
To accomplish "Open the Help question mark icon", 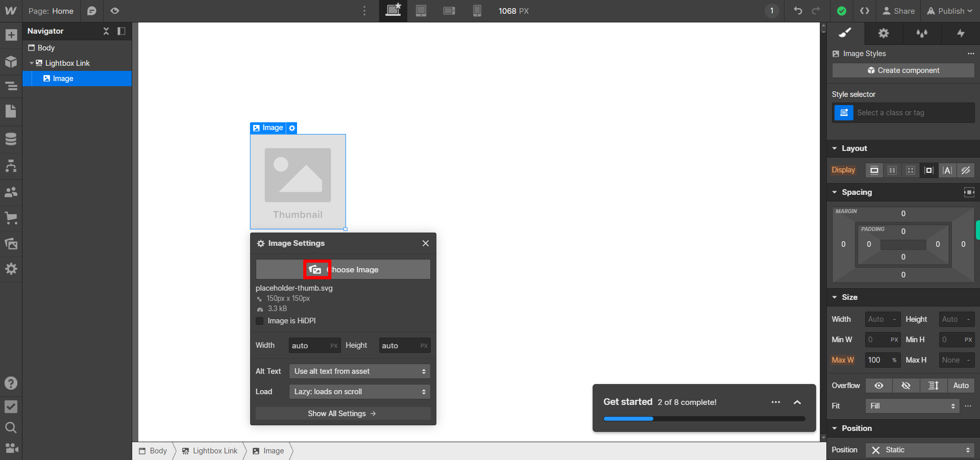I will (11, 383).
